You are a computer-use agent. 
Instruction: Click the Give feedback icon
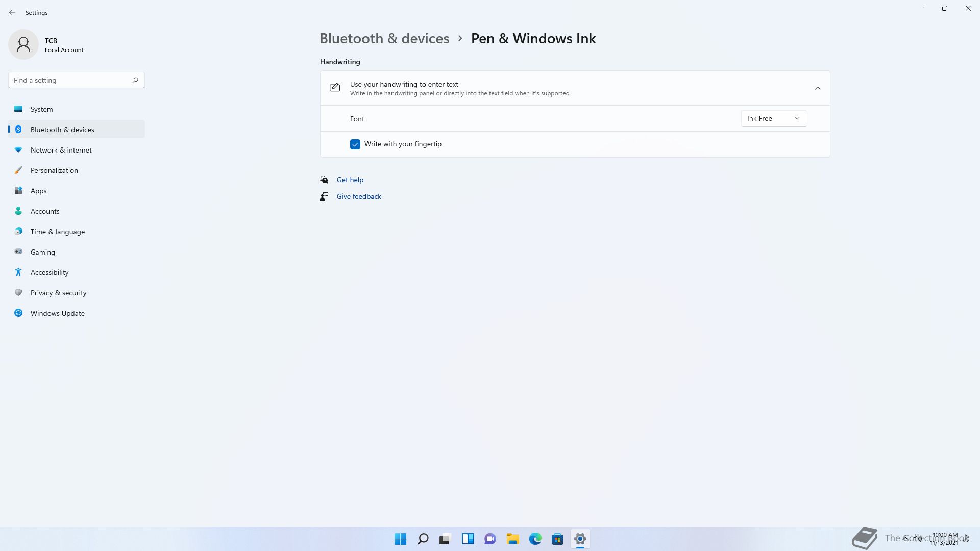click(324, 196)
